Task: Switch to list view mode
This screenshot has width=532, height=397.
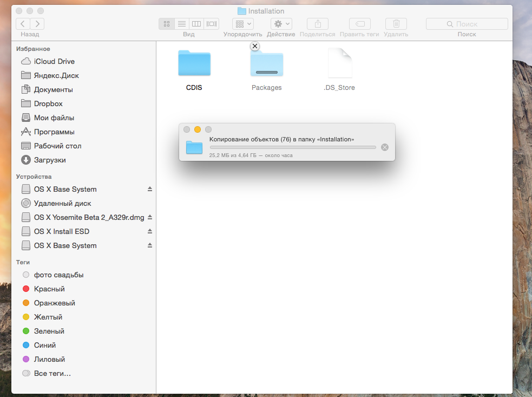Action: [182, 24]
